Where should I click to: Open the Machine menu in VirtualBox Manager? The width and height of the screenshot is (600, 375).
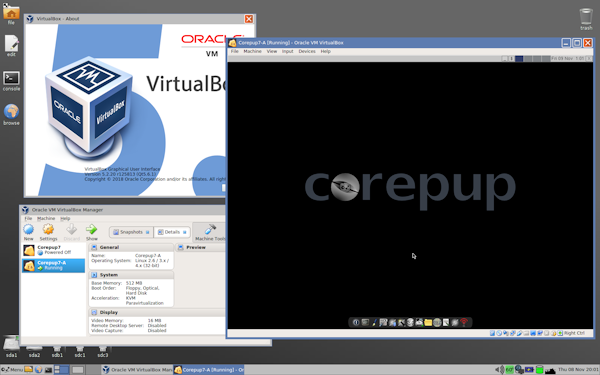(x=46, y=218)
